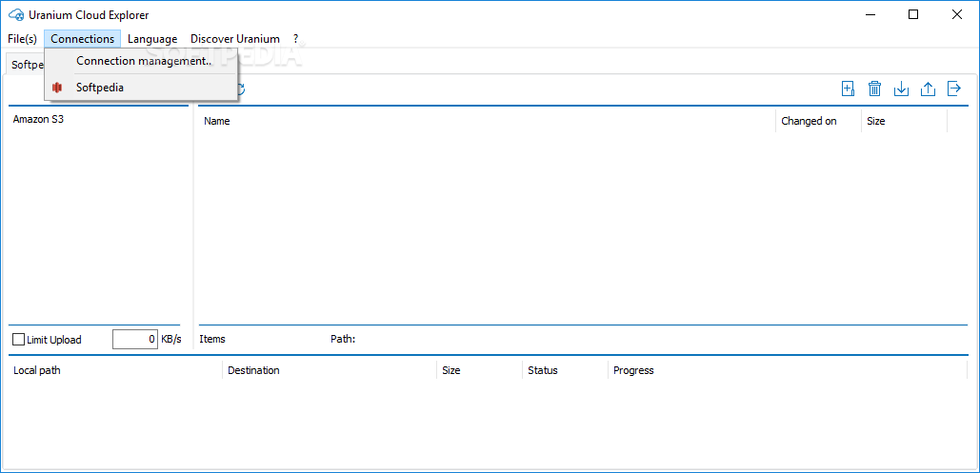Close the Uranium Cloud Explorer window
The height and width of the screenshot is (473, 980).
[956, 15]
